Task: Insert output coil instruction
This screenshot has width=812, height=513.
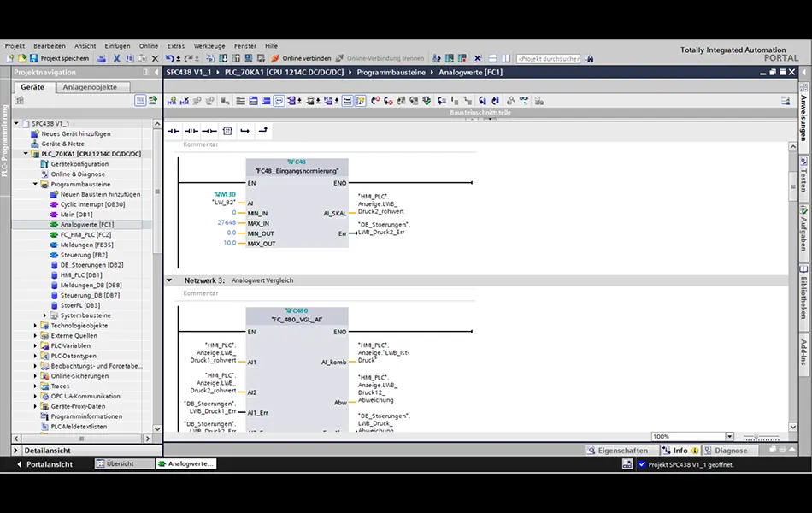Action: (x=209, y=131)
